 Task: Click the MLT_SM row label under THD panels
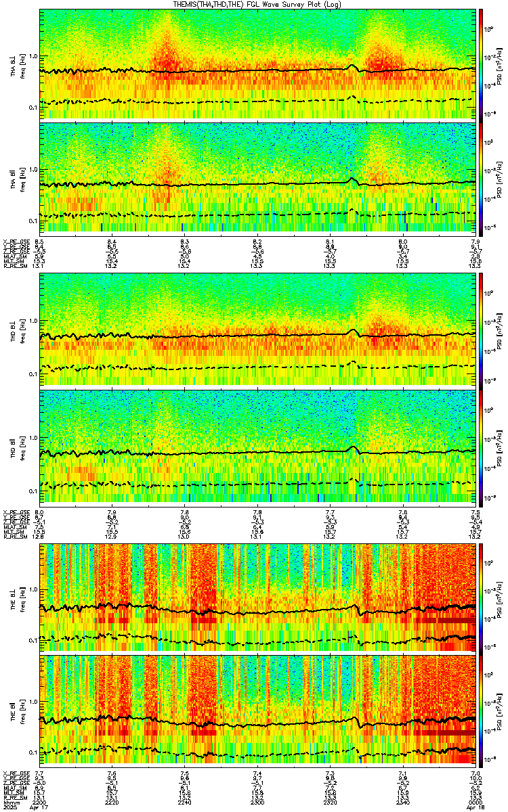(14, 533)
